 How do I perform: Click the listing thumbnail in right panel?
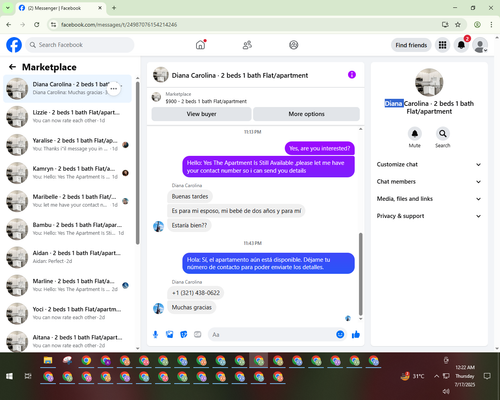[429, 82]
